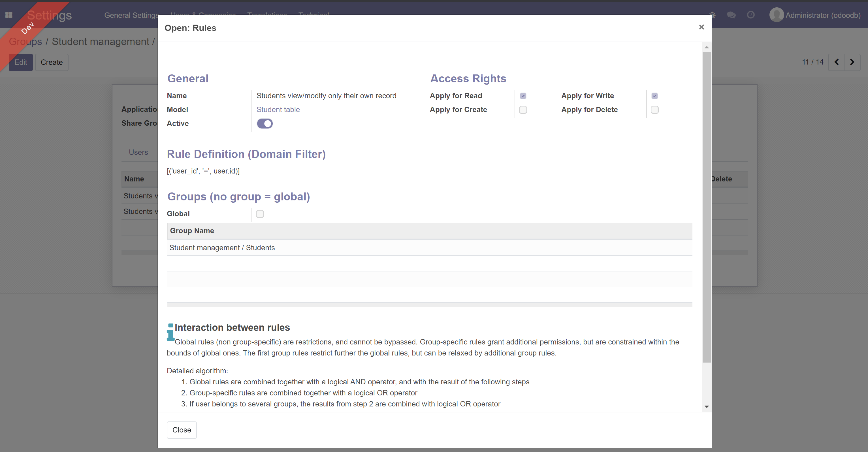Enable the Apply for Create checkbox
This screenshot has width=868, height=452.
click(x=522, y=110)
